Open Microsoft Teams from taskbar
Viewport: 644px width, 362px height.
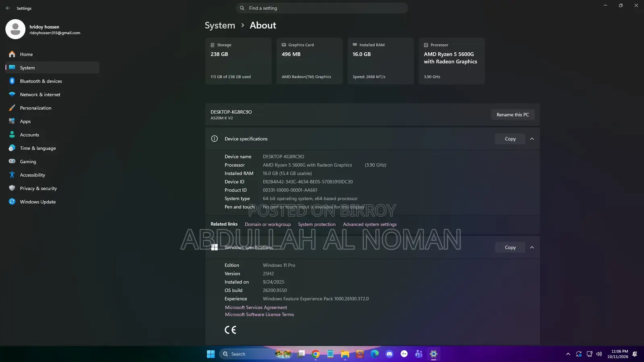point(419,354)
